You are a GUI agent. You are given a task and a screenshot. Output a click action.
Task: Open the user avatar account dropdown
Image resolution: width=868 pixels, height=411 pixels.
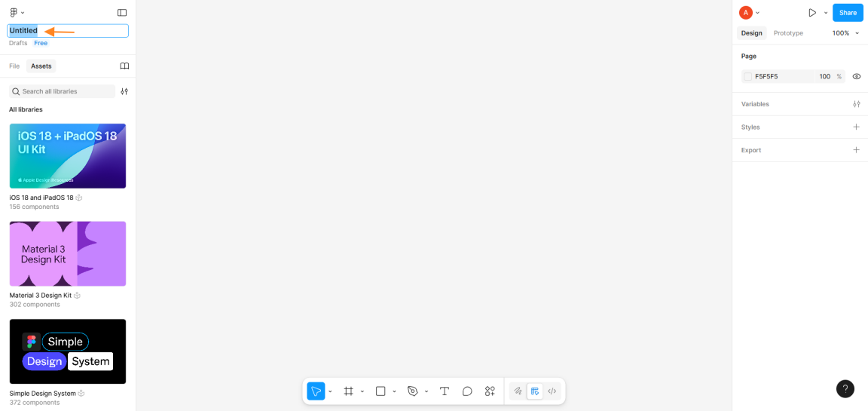749,13
